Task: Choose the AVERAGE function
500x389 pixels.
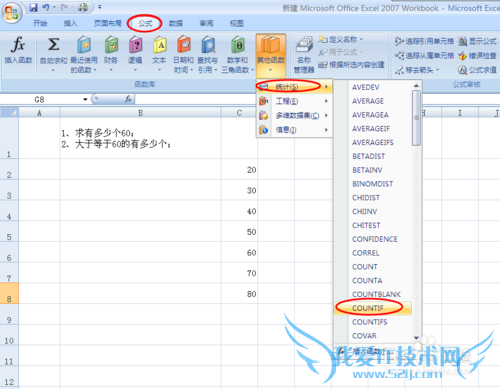Action: [x=368, y=101]
